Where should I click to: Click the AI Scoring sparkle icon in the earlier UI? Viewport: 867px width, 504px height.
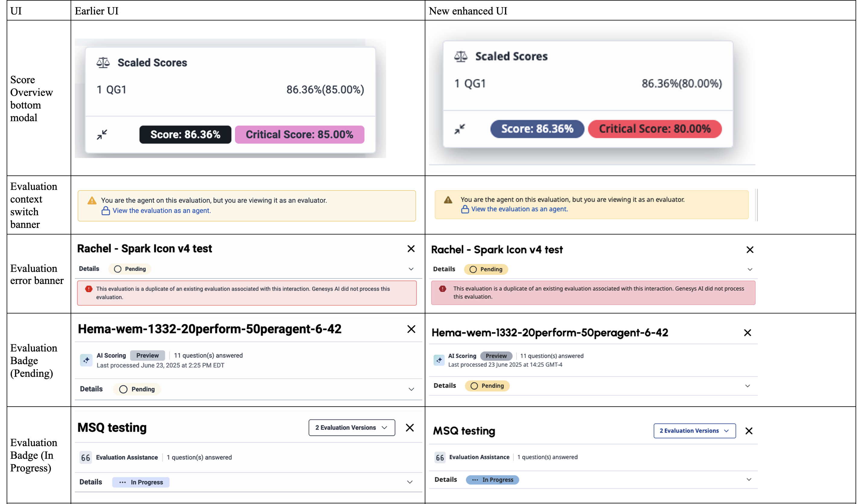[86, 360]
